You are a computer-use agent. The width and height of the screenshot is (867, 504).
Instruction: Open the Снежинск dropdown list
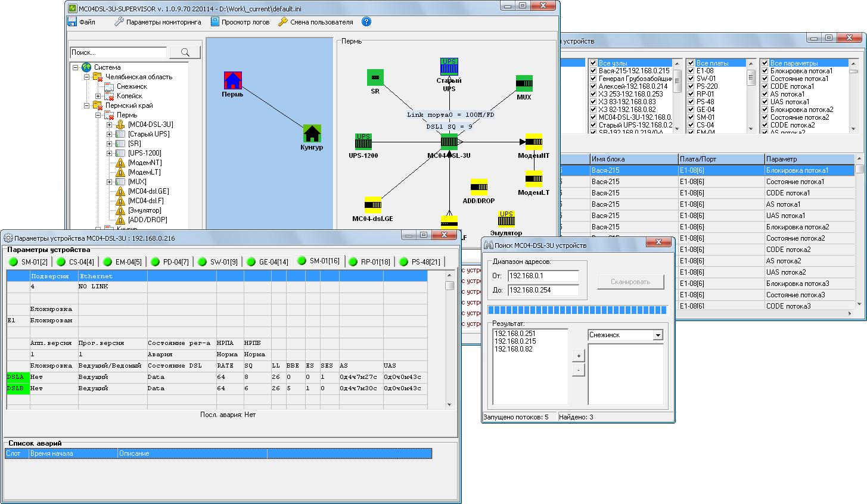(658, 335)
